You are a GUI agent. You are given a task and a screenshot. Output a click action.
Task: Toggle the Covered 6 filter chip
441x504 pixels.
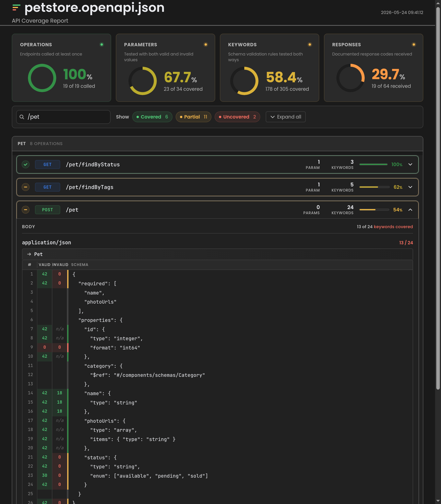point(152,117)
